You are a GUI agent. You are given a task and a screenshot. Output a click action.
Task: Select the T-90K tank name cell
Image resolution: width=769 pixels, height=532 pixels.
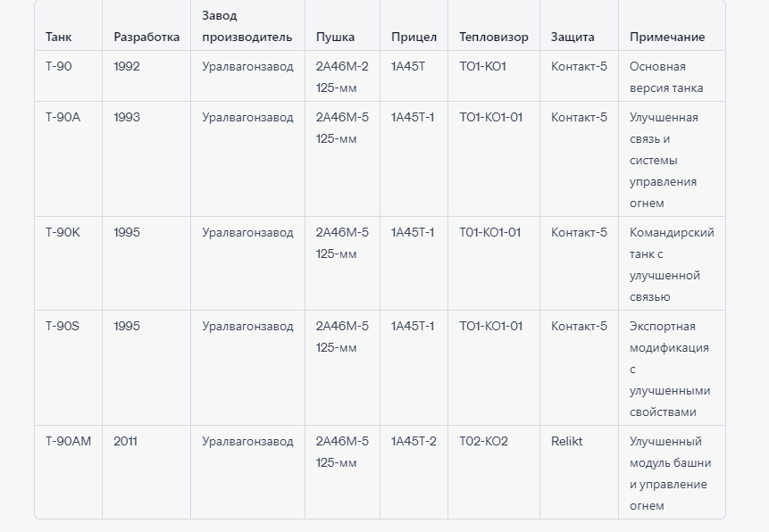pyautogui.click(x=63, y=232)
